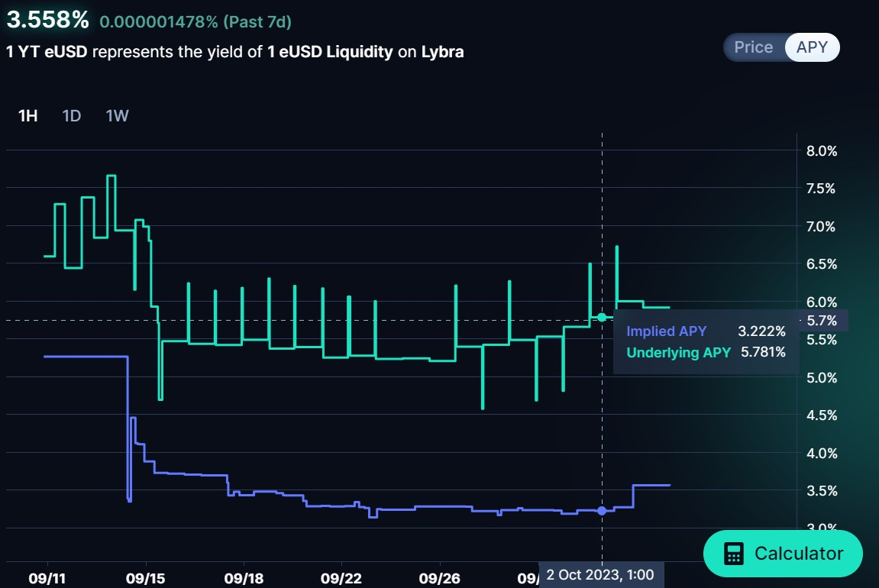Click the 5.7% crosshair axis label
The width and height of the screenshot is (879, 588).
pyautogui.click(x=822, y=320)
